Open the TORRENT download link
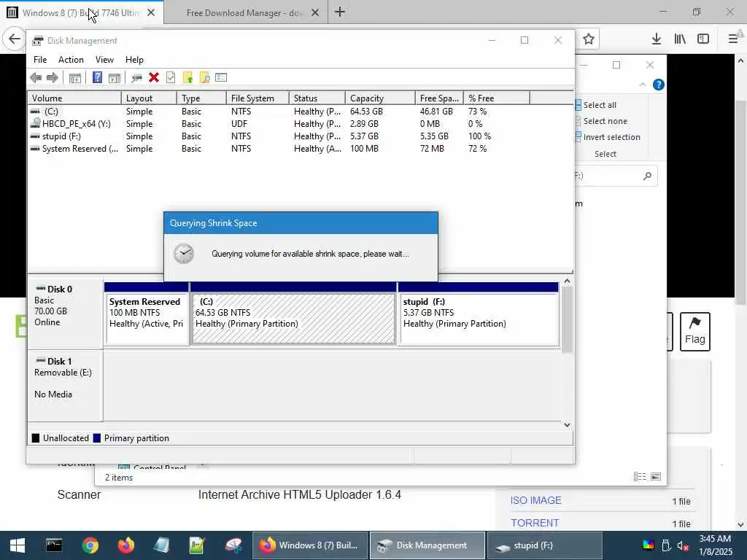 pyautogui.click(x=535, y=523)
